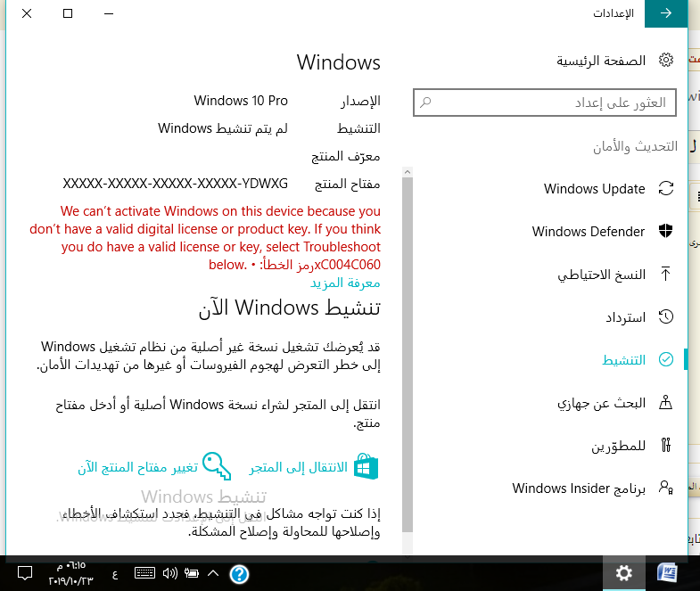Click the Windows Defender shield icon
Image resolution: width=700 pixels, height=591 pixels.
pos(665,231)
